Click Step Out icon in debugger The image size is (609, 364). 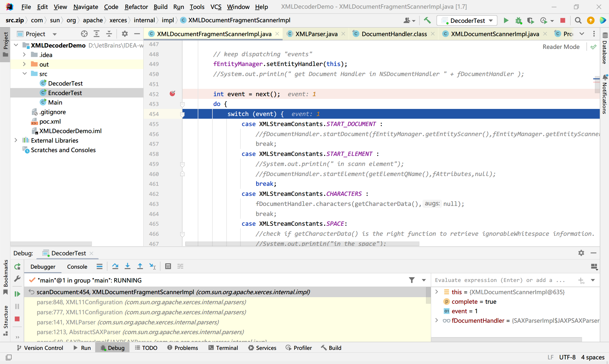140,266
